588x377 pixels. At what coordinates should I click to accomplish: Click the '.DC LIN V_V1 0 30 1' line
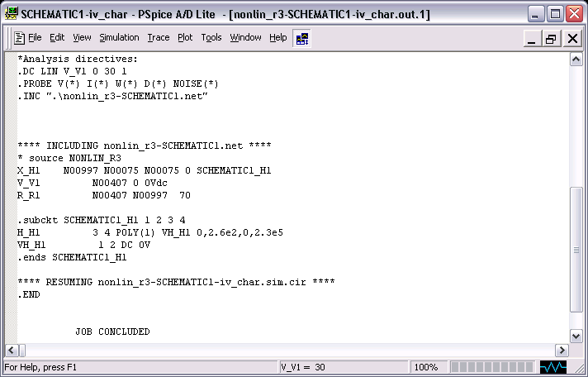[72, 71]
